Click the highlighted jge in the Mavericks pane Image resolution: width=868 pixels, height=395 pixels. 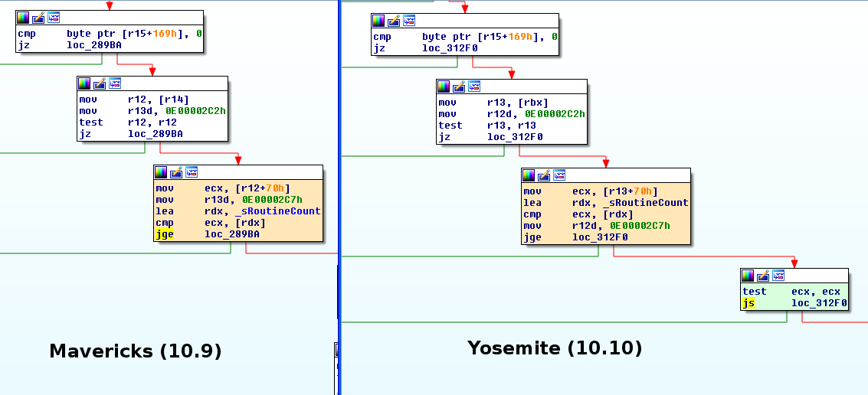[165, 234]
